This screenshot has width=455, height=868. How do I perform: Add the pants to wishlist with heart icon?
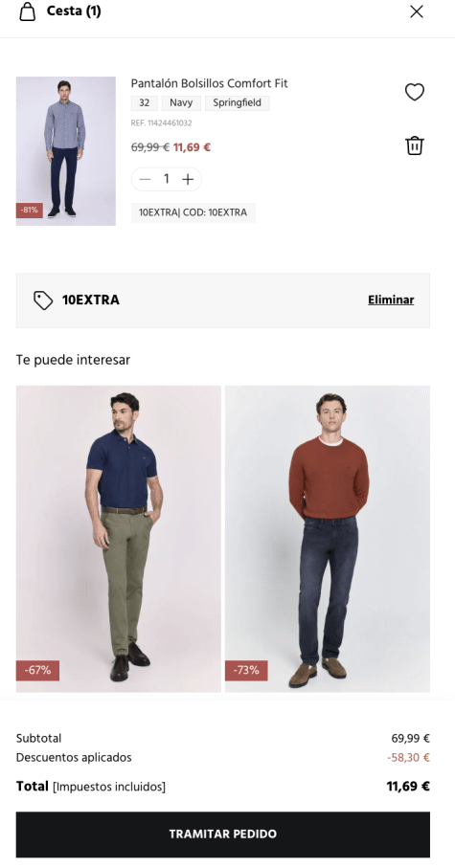tap(415, 92)
